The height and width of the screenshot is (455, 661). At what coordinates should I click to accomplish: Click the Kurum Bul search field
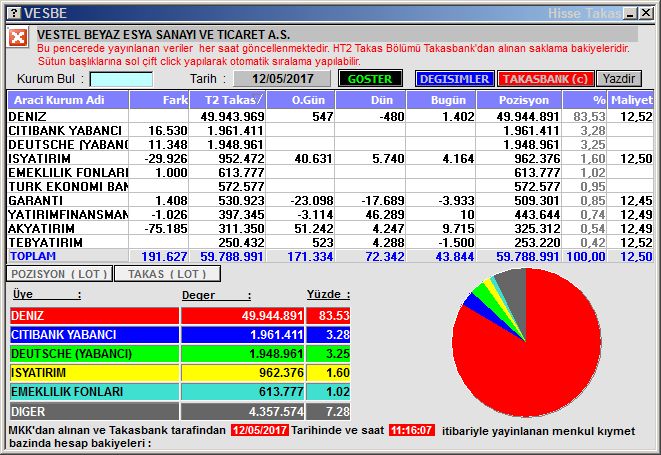(x=121, y=79)
